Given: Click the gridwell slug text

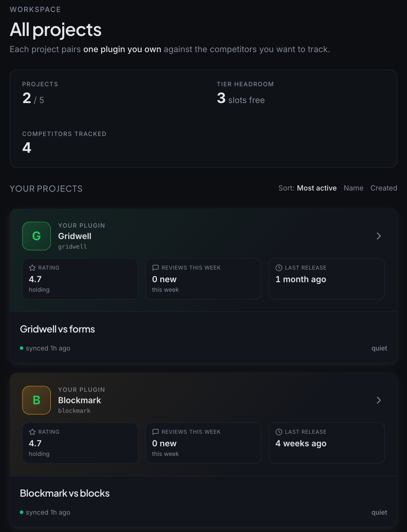Looking at the screenshot, I should [x=73, y=247].
